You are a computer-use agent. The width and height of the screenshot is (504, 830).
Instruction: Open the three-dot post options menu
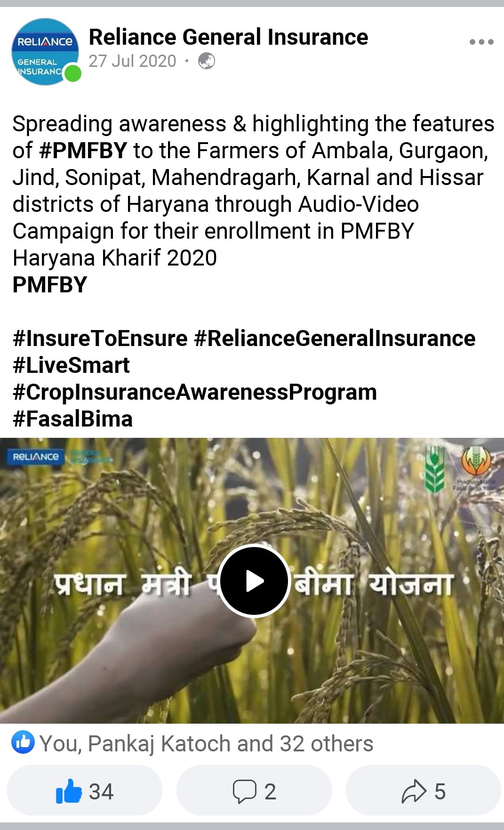pos(481,42)
